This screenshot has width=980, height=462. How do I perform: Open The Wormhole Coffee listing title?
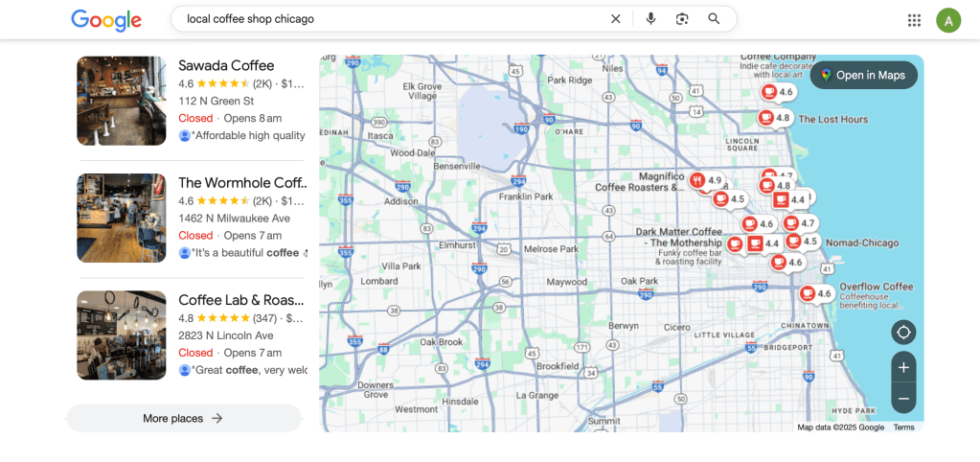click(243, 182)
